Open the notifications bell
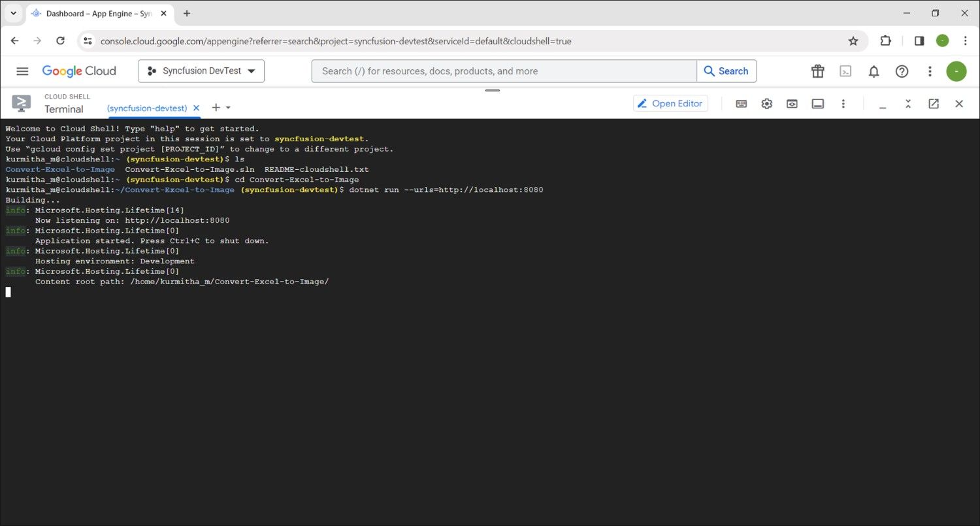 [874, 71]
